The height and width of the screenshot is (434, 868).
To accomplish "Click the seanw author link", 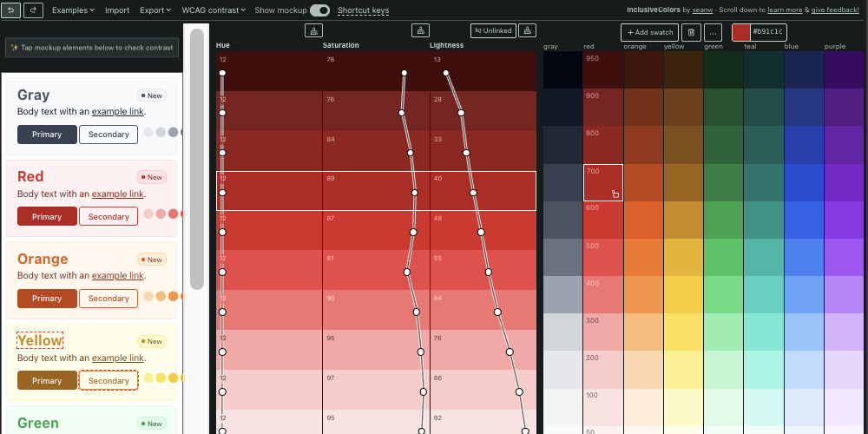I will pos(703,10).
